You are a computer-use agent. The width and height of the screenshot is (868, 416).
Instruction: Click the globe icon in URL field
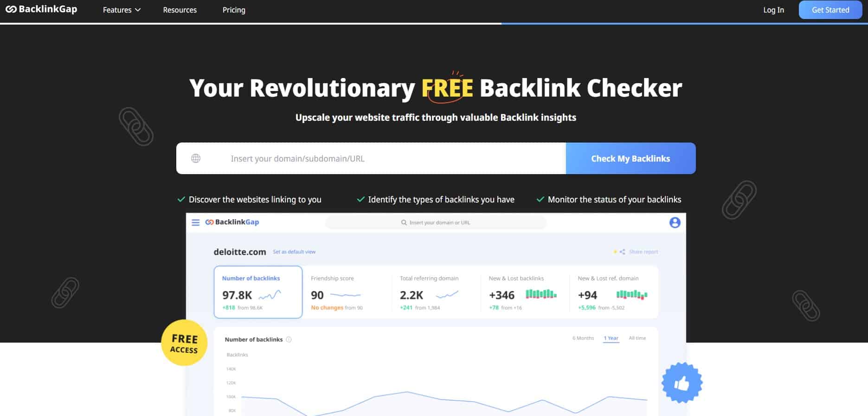[196, 158]
